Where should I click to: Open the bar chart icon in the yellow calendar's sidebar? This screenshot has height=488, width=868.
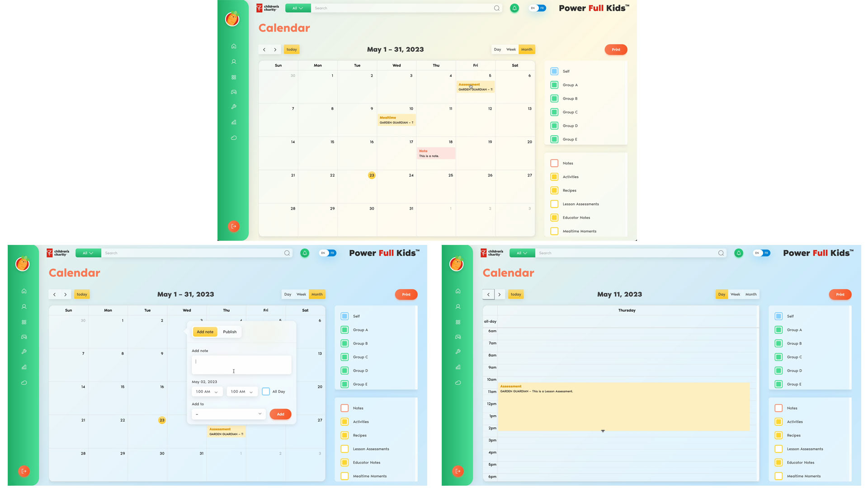pos(234,122)
